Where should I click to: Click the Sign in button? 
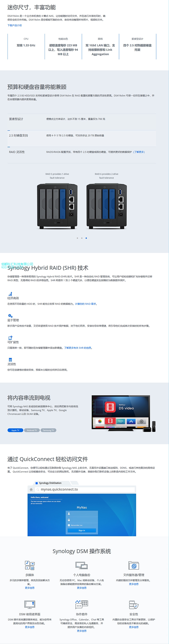coord(82,530)
